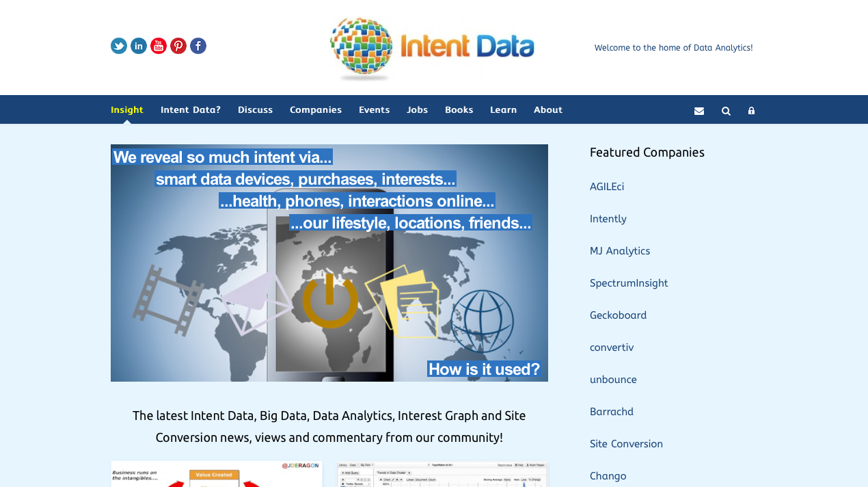Click the Featured Companies heading
The width and height of the screenshot is (868, 487).
[647, 152]
